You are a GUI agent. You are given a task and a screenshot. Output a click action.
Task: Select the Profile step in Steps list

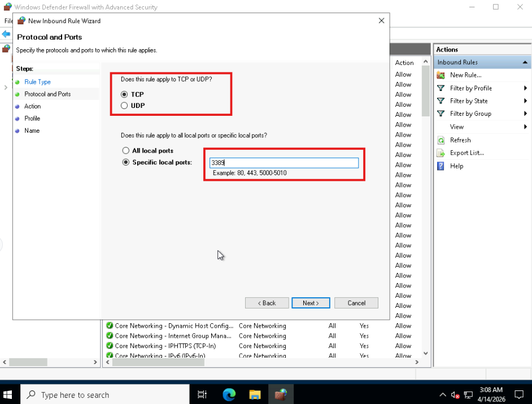click(x=32, y=119)
